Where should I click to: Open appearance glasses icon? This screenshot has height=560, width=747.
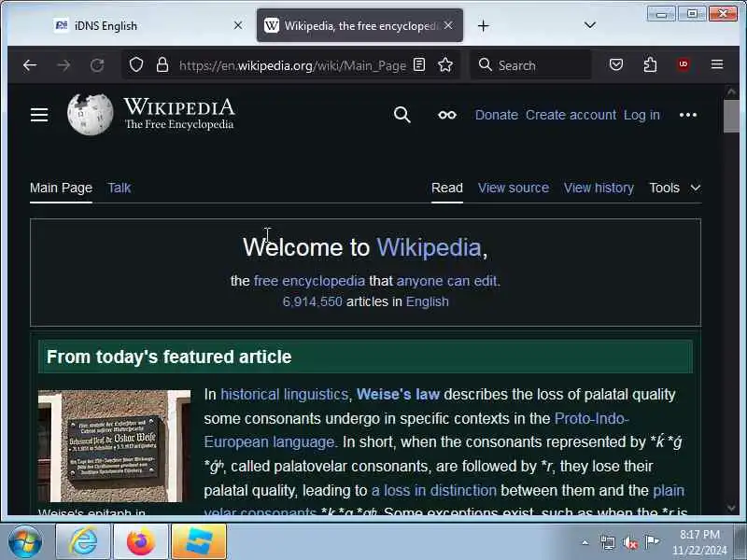[x=447, y=115]
